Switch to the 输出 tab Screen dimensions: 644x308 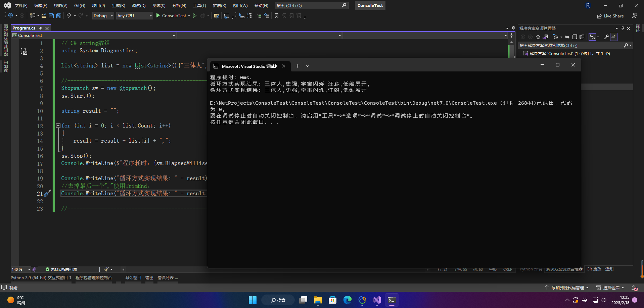pyautogui.click(x=149, y=278)
